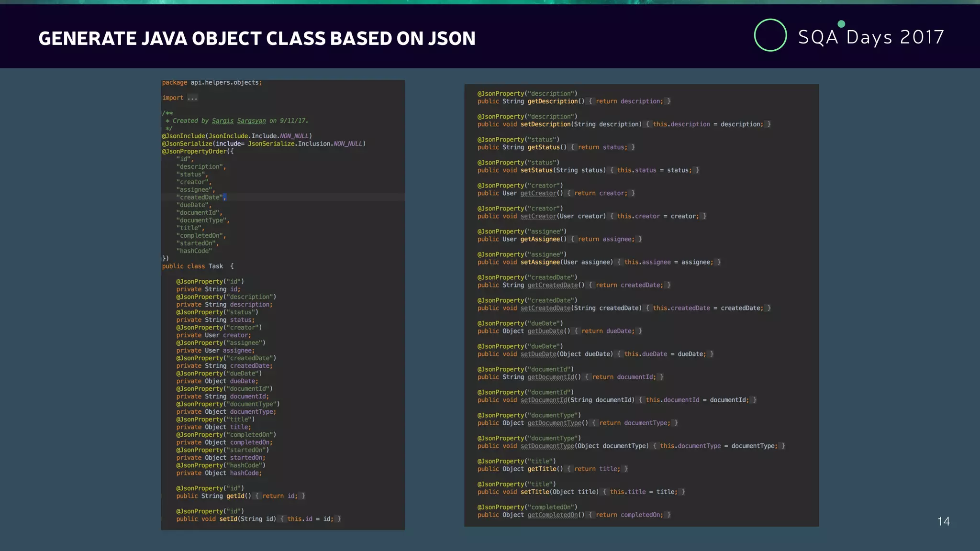The image size is (980, 551).
Task: Click the 'private Object documentType;' field
Action: point(226,412)
